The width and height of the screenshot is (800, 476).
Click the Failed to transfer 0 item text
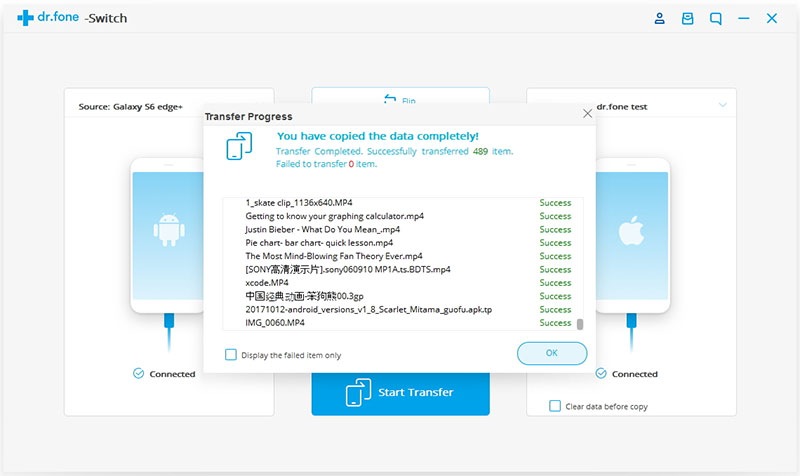pyautogui.click(x=327, y=164)
